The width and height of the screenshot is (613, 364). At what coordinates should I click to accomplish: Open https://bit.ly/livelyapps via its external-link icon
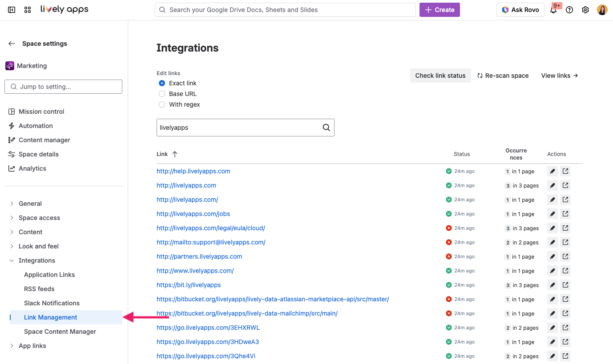(565, 285)
